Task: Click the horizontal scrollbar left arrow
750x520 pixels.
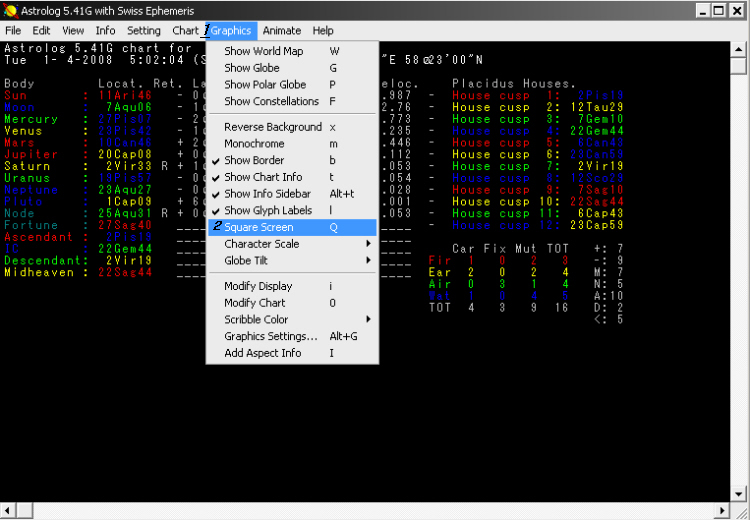Action: pos(9,510)
